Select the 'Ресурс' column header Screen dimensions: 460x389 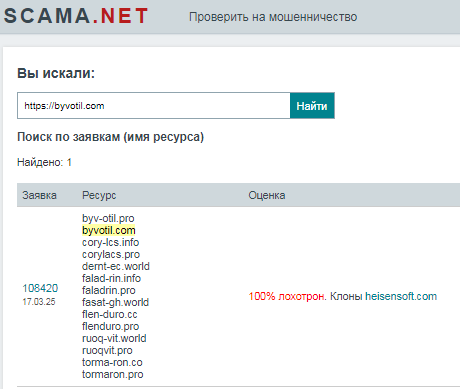point(99,195)
